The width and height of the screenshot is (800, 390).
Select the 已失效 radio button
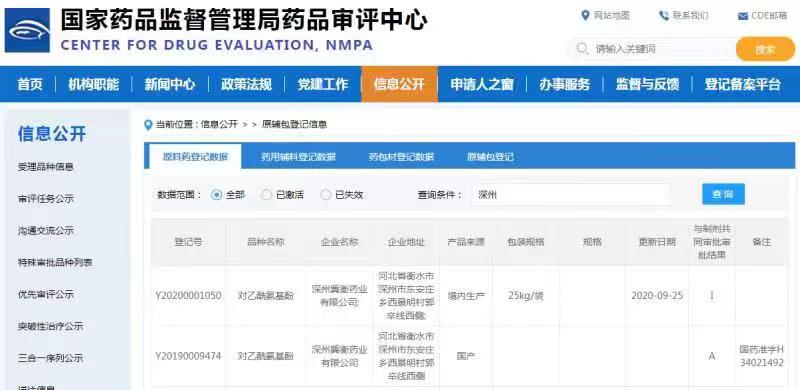(326, 194)
